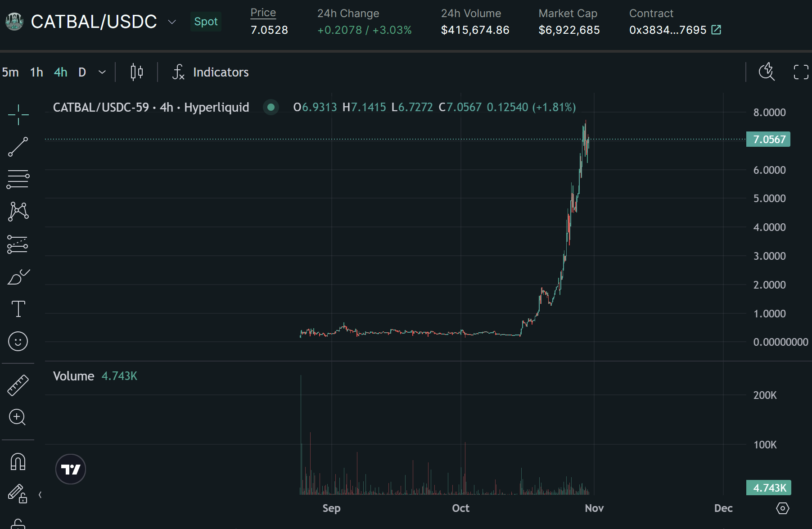Select the ruler measure tool
Screen dimensions: 812x529
(x=18, y=385)
